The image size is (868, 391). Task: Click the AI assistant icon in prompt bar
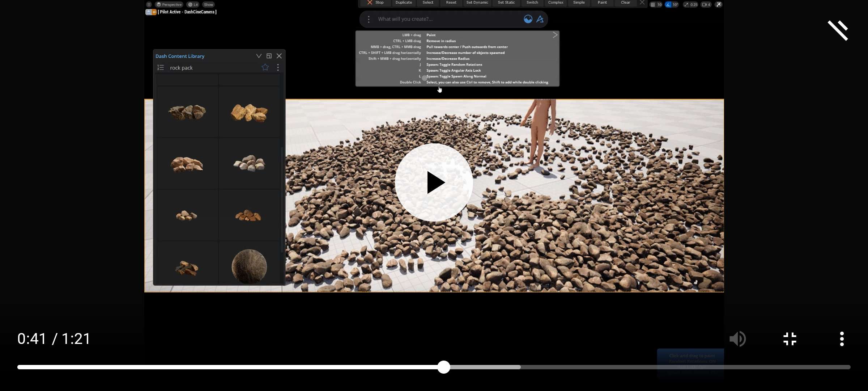[540, 19]
